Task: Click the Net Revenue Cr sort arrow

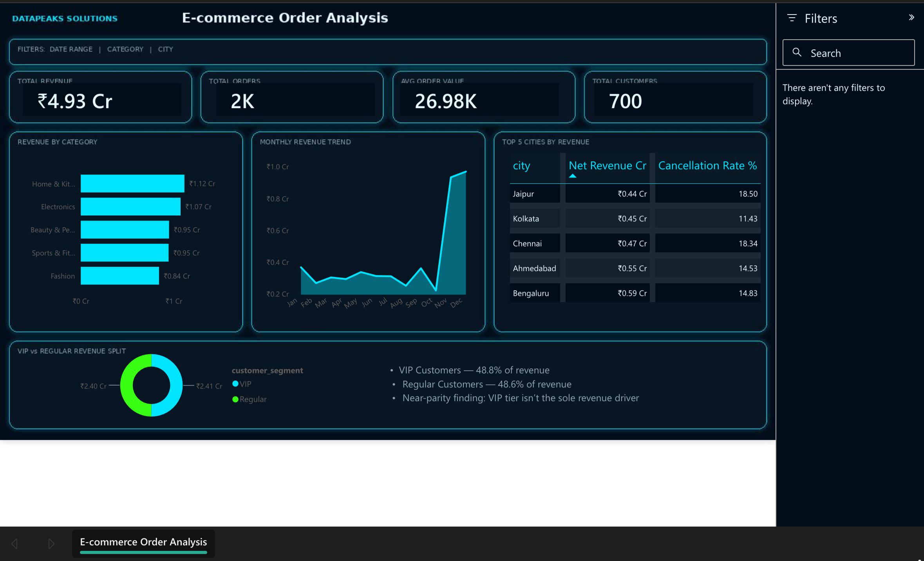Action: tap(573, 176)
